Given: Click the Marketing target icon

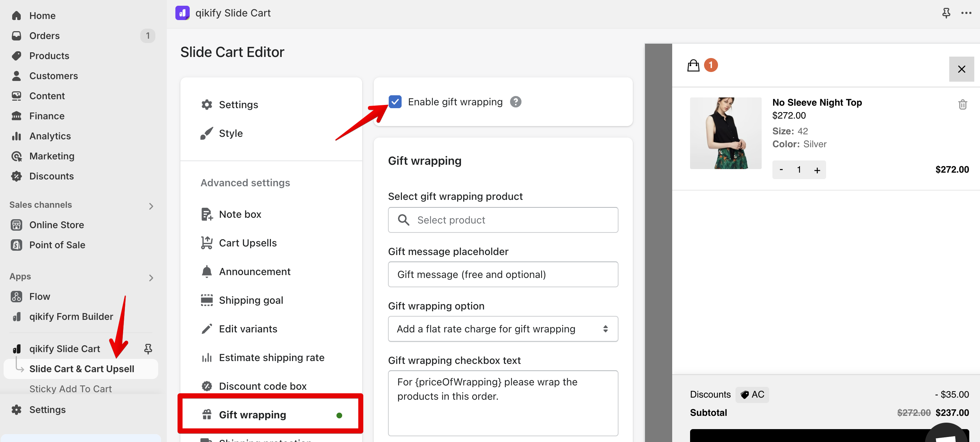Looking at the screenshot, I should (16, 156).
